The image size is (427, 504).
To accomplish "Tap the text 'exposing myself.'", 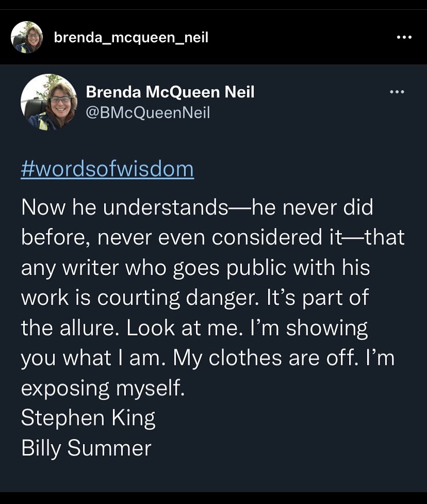I will point(102,388).
